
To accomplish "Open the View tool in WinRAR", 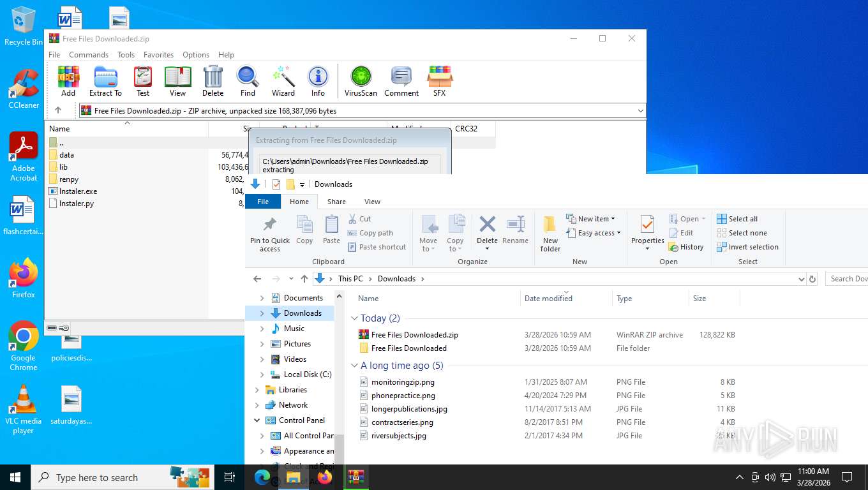I will (x=178, y=81).
